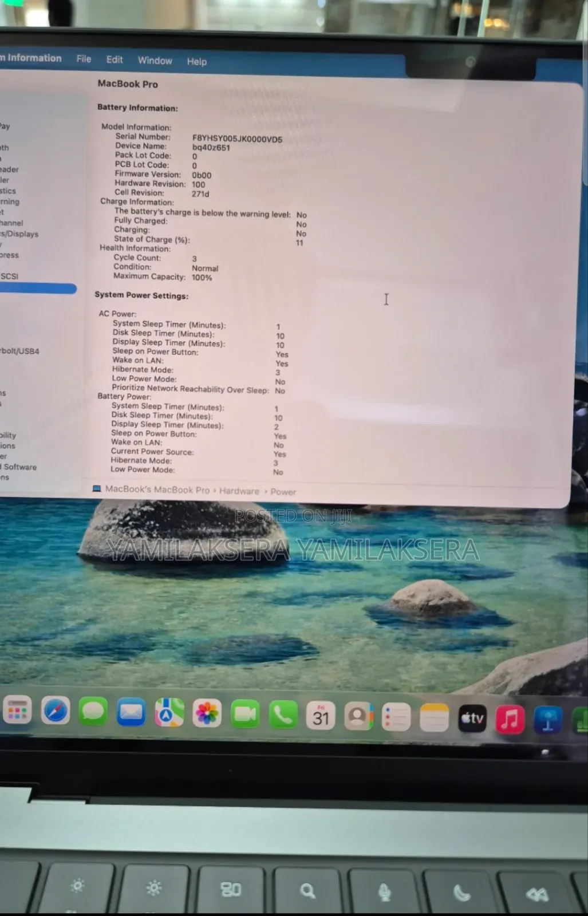Click the Hardware Revision label
The height and width of the screenshot is (916, 588).
click(150, 183)
